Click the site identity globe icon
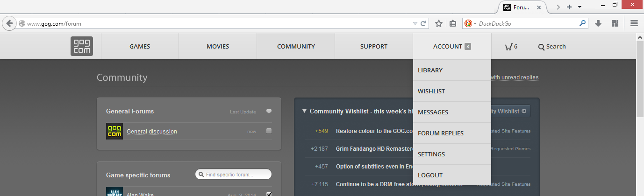The image size is (644, 196). point(21,23)
